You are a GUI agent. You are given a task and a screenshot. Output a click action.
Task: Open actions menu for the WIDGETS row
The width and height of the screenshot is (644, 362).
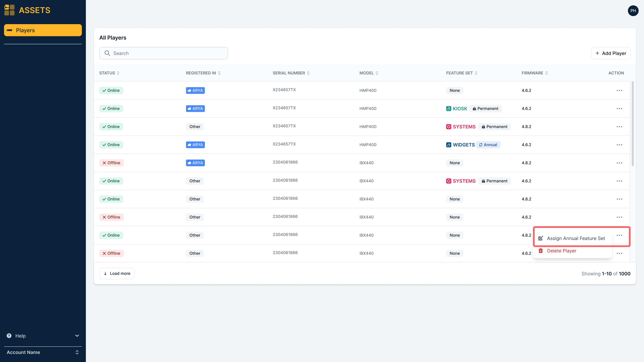[x=619, y=145]
